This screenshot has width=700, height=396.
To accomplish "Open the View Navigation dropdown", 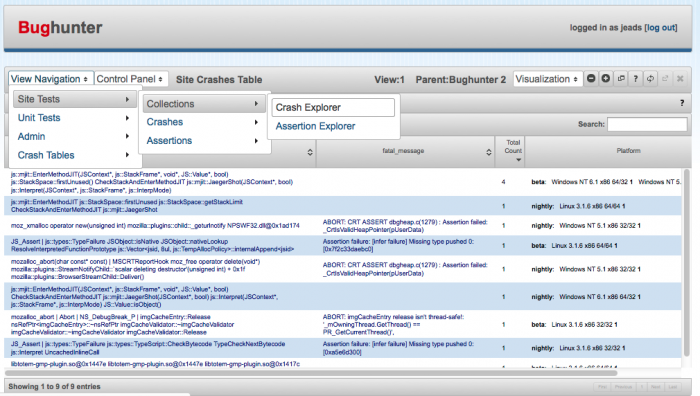I will (50, 79).
